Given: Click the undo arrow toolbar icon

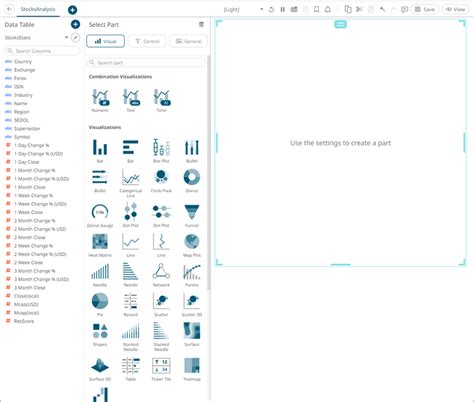Looking at the screenshot, I should [382, 9].
